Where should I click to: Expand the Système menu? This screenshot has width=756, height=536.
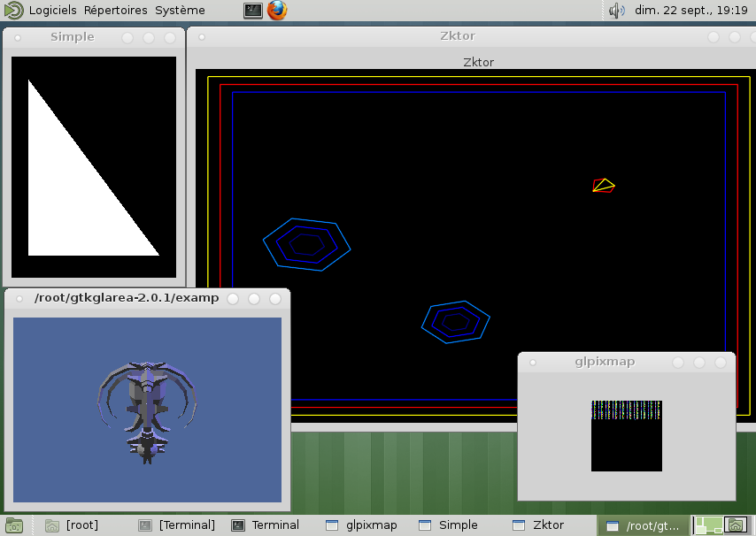[x=180, y=11]
